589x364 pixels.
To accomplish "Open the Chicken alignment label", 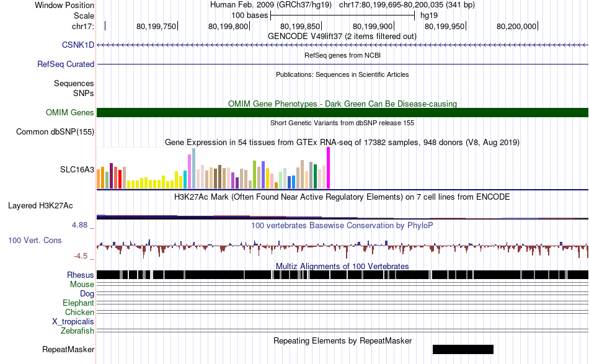I will [79, 312].
